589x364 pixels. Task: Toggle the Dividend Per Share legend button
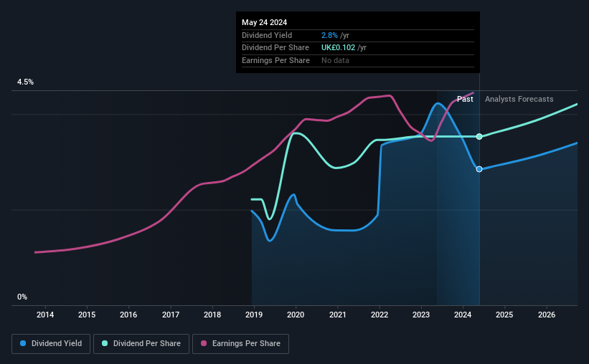[141, 344]
